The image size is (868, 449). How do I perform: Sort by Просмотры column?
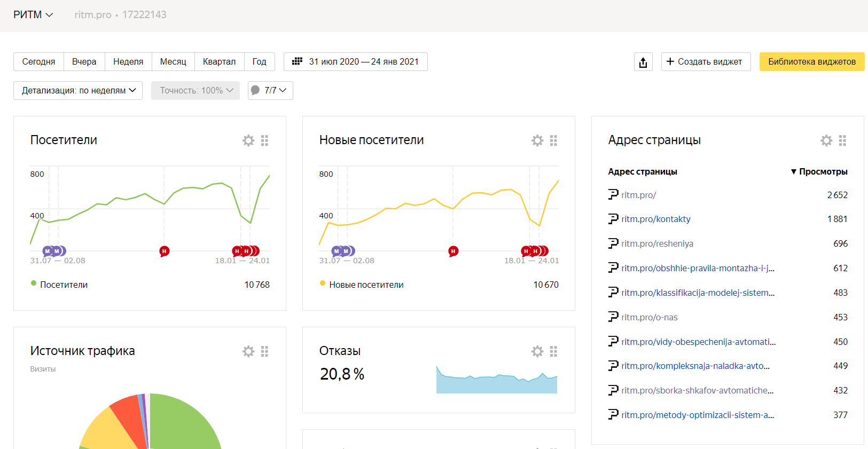819,171
